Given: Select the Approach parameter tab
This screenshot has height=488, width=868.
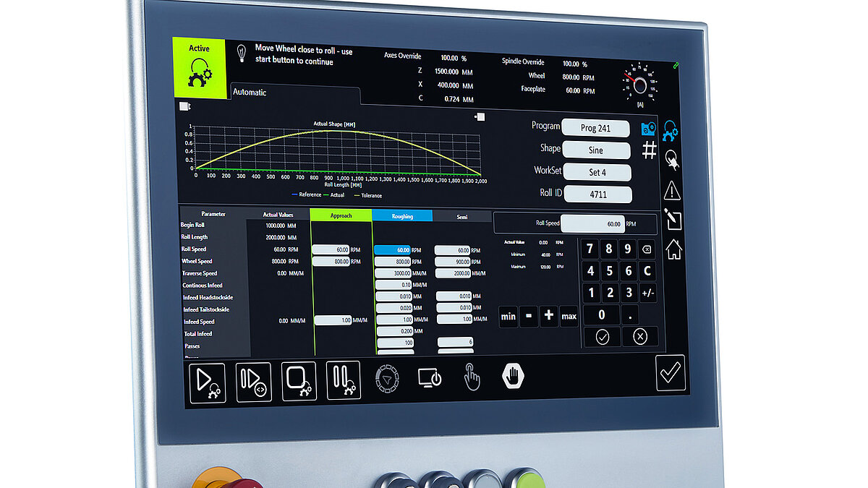Looking at the screenshot, I should coord(340,215).
